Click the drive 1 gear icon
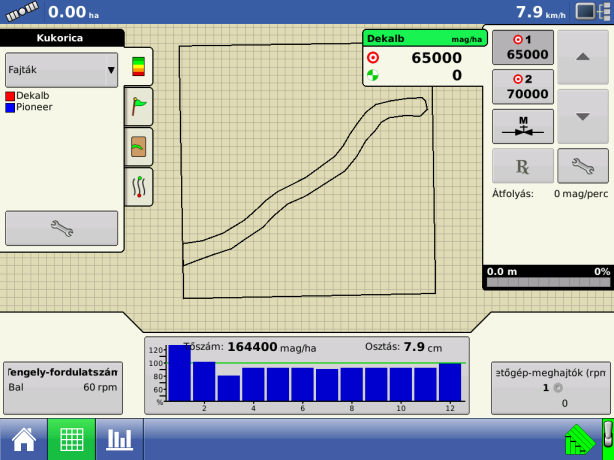The image size is (614, 460). click(558, 388)
